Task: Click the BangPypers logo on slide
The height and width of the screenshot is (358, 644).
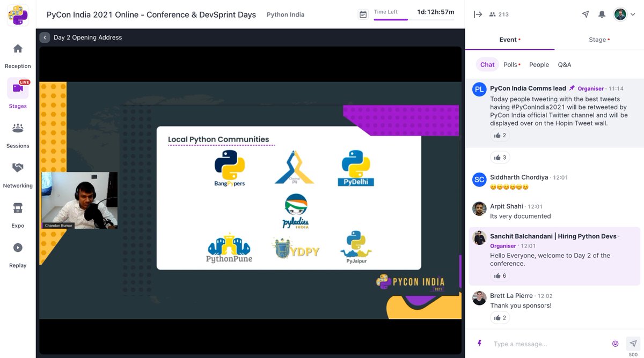Action: point(229,168)
